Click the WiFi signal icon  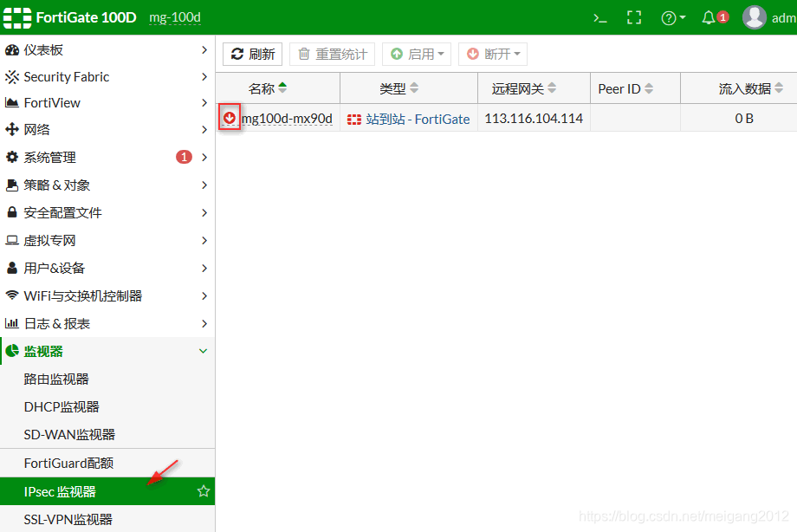[x=11, y=295]
